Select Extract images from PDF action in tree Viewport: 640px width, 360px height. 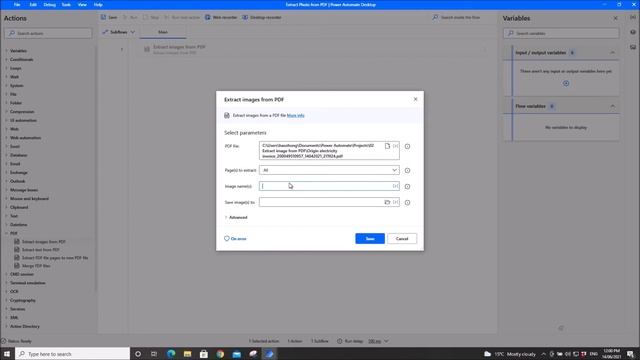click(44, 242)
